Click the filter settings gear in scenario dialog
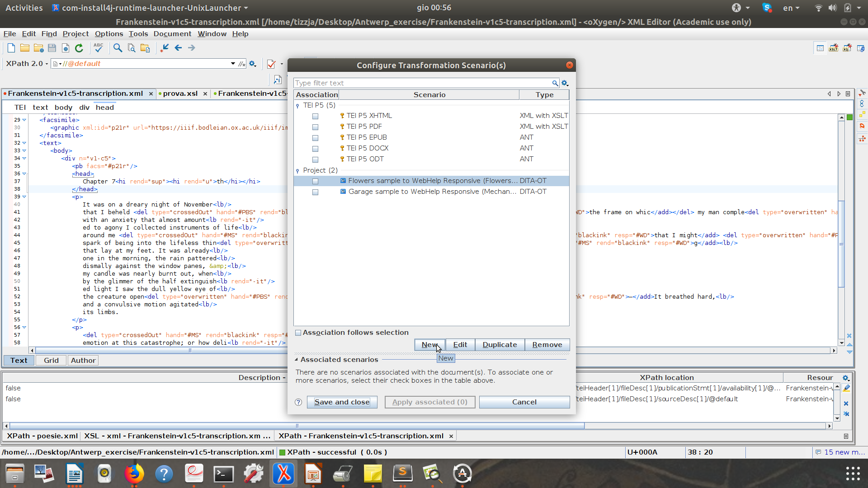This screenshot has width=868, height=488. (565, 83)
